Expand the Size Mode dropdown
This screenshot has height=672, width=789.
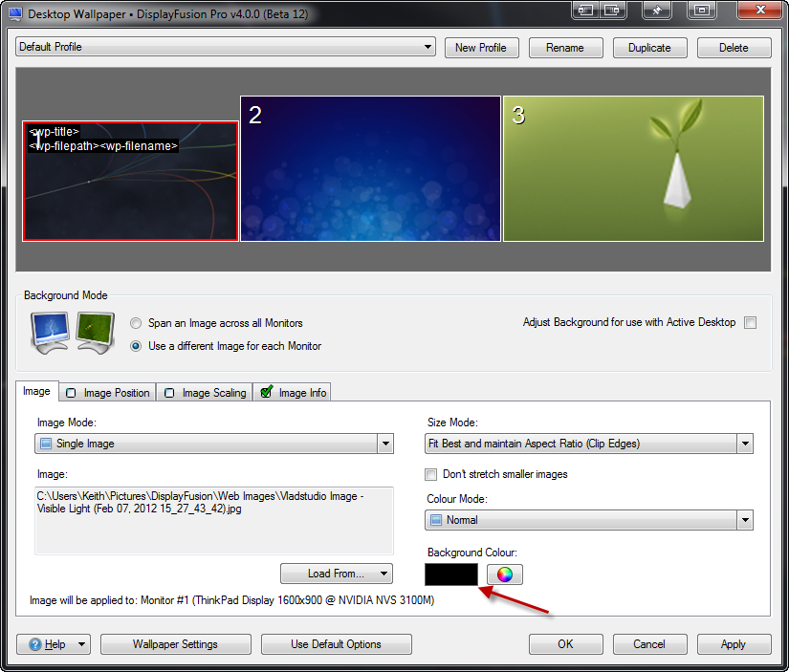click(x=589, y=444)
